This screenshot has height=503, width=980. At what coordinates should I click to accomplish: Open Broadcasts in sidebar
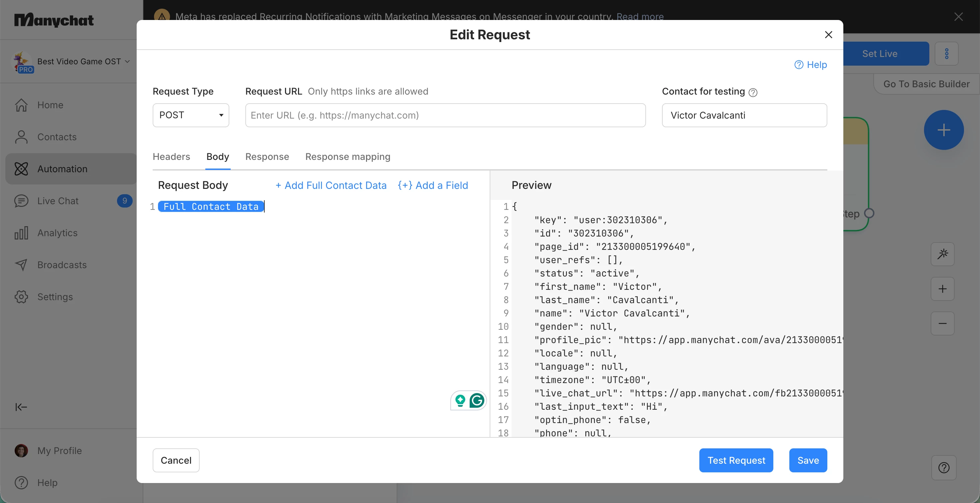pyautogui.click(x=62, y=264)
